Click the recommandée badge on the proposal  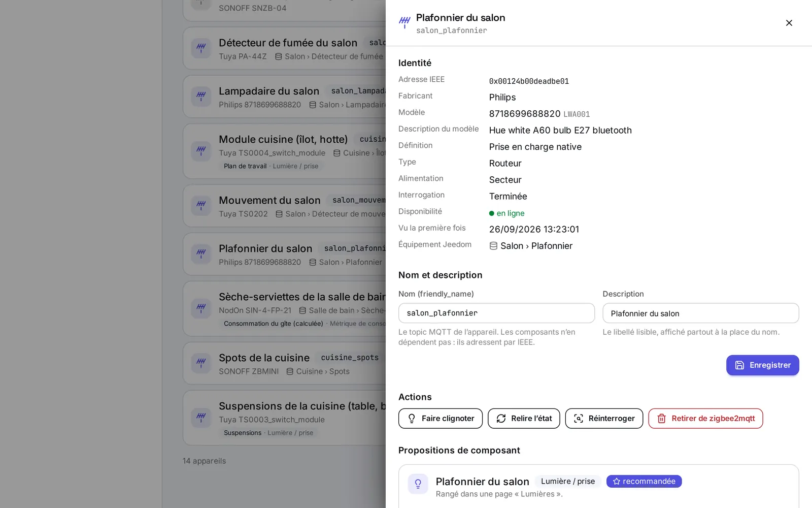point(644,482)
